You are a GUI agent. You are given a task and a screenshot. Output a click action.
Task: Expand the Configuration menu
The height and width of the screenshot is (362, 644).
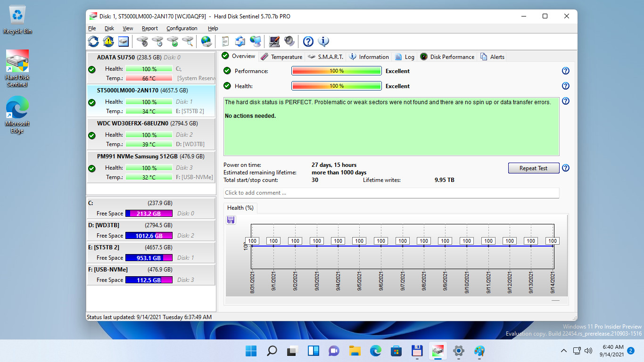coord(182,28)
